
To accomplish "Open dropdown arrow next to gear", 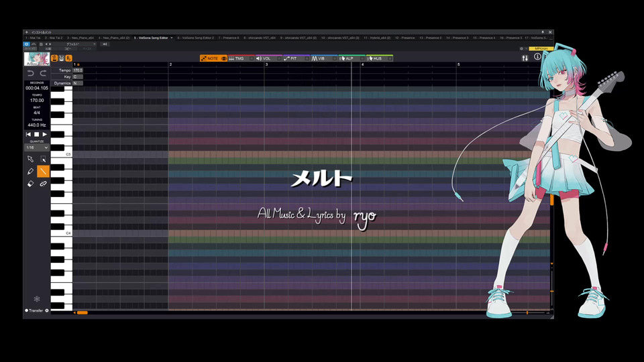I will tap(526, 48).
